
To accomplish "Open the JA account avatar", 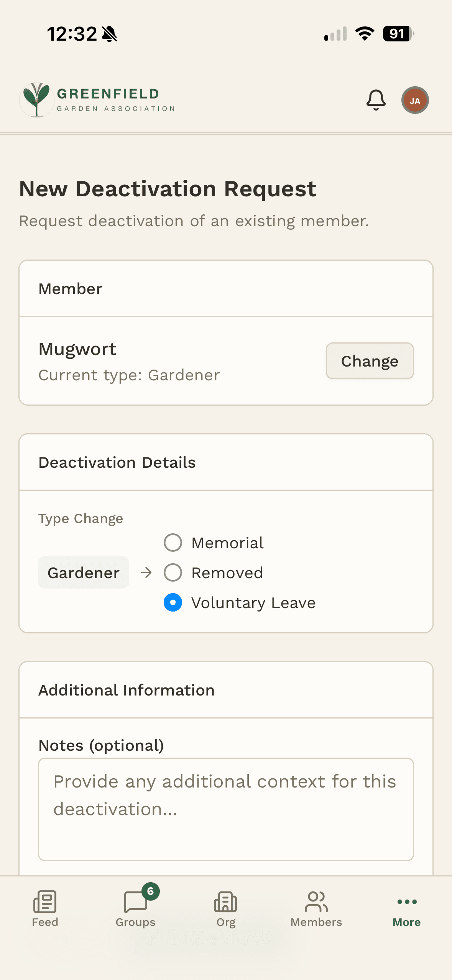I will 415,100.
